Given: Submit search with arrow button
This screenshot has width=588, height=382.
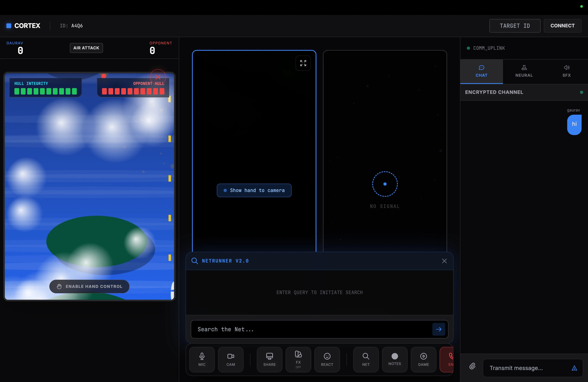Looking at the screenshot, I should click(x=439, y=329).
